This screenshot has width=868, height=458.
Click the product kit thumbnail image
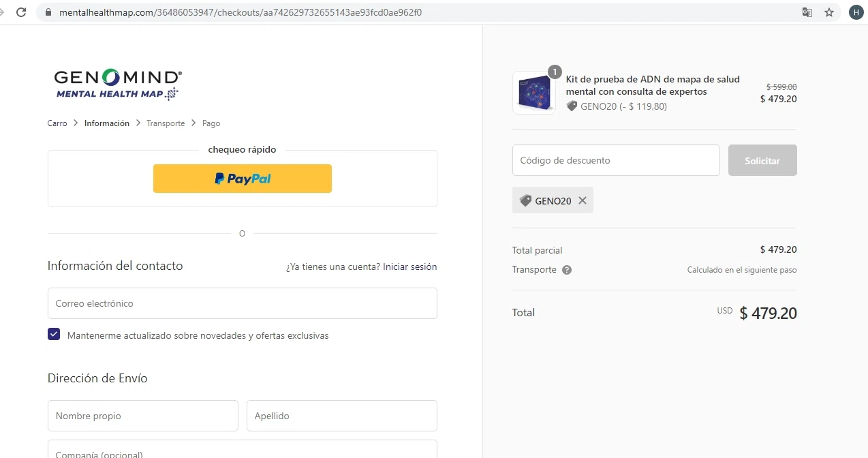click(534, 93)
